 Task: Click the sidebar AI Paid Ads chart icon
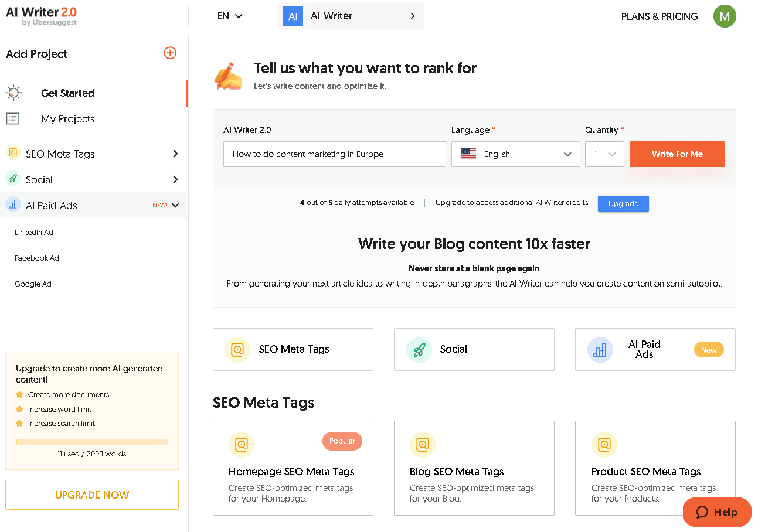pyautogui.click(x=13, y=204)
